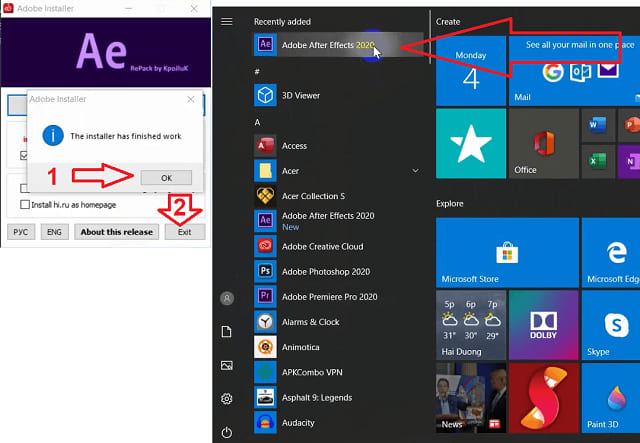640x443 pixels.
Task: Switch installer language to РУС
Action: tap(21, 232)
